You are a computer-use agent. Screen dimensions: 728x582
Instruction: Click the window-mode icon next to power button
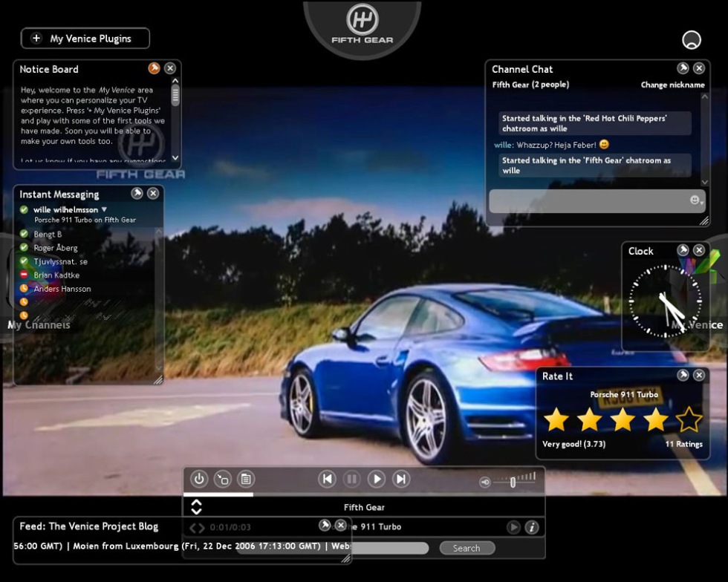223,479
